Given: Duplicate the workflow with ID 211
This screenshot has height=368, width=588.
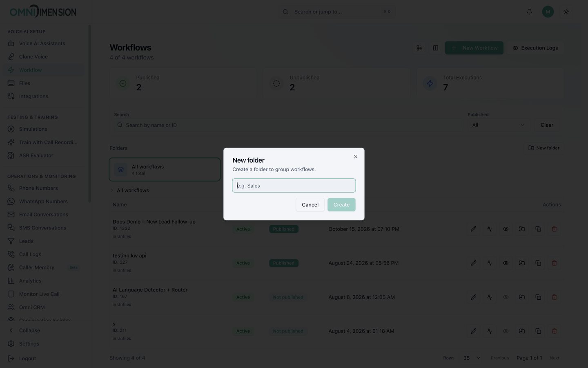Looking at the screenshot, I should pyautogui.click(x=538, y=331).
